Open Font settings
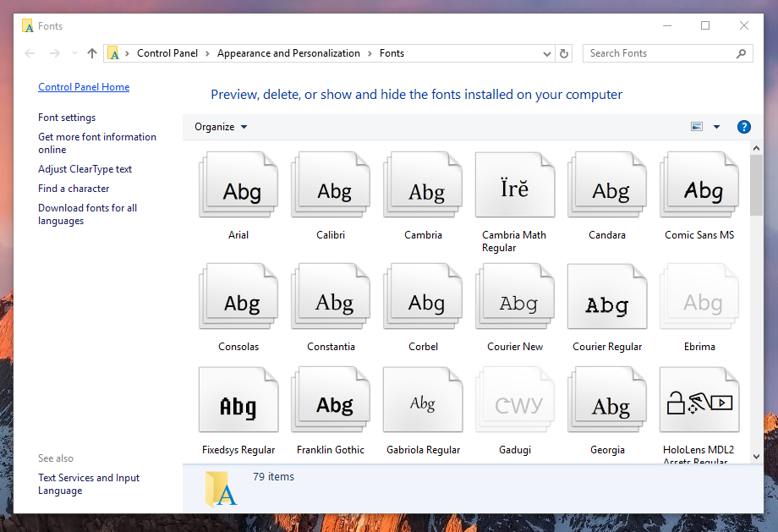This screenshot has height=532, width=778. pos(67,117)
